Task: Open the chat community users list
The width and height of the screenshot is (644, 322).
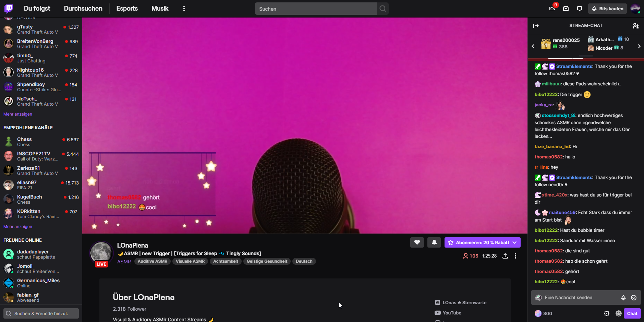Action: coord(635,26)
